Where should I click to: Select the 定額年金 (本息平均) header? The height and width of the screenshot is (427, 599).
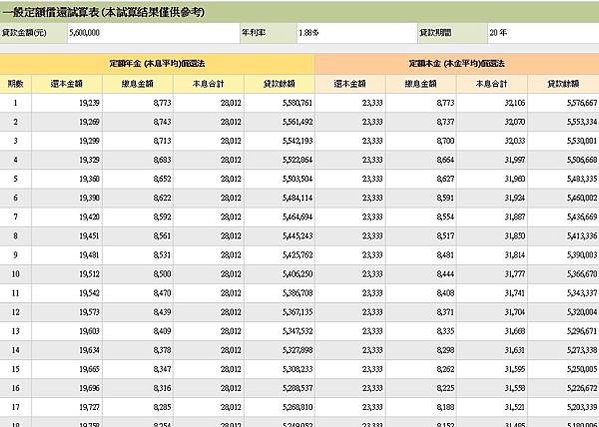coord(157,64)
